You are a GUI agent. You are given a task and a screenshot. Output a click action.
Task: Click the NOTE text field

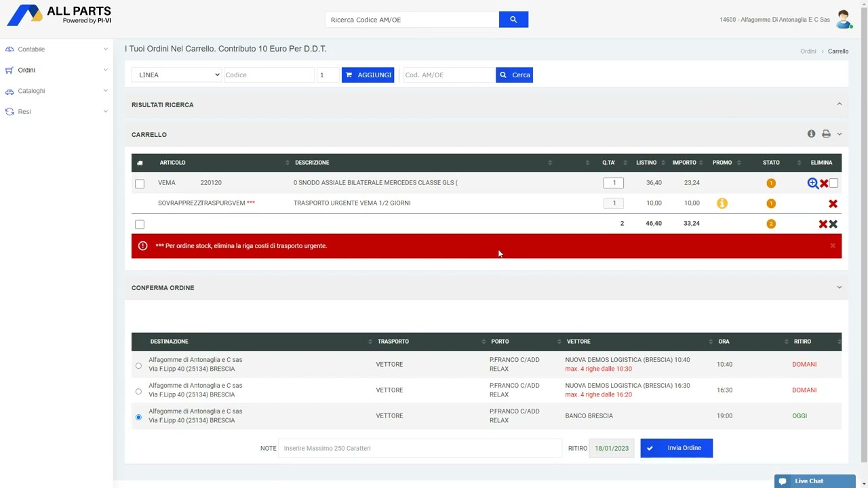(420, 448)
